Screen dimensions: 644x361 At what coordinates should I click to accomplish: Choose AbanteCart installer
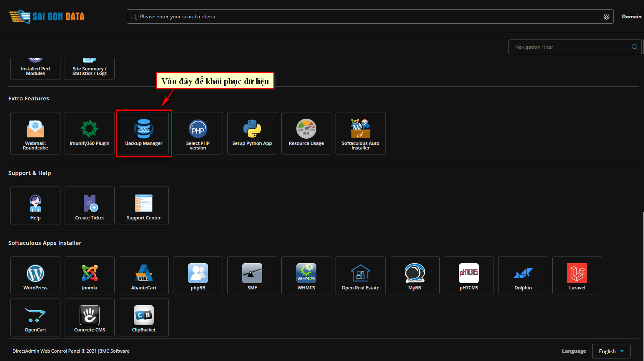click(144, 275)
